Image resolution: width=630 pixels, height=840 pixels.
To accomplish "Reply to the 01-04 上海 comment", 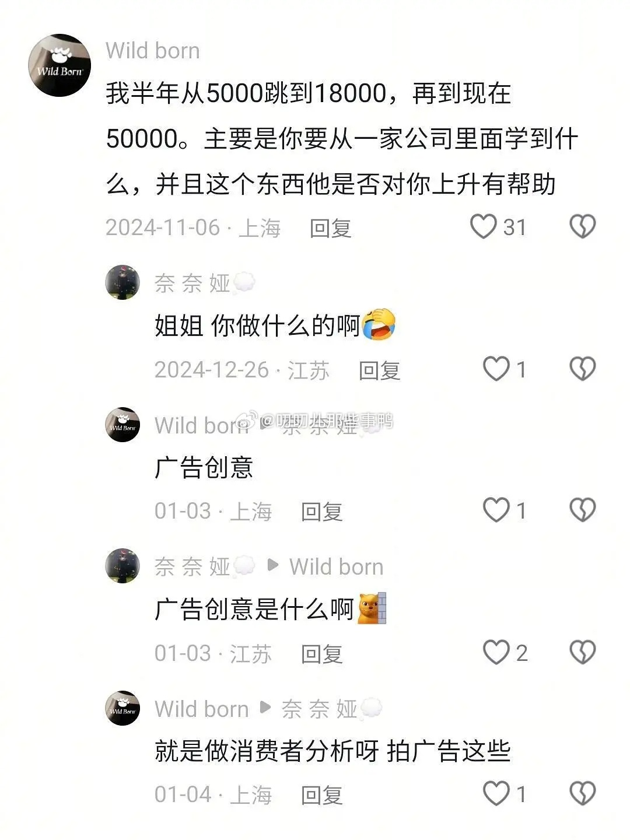I will [x=321, y=795].
